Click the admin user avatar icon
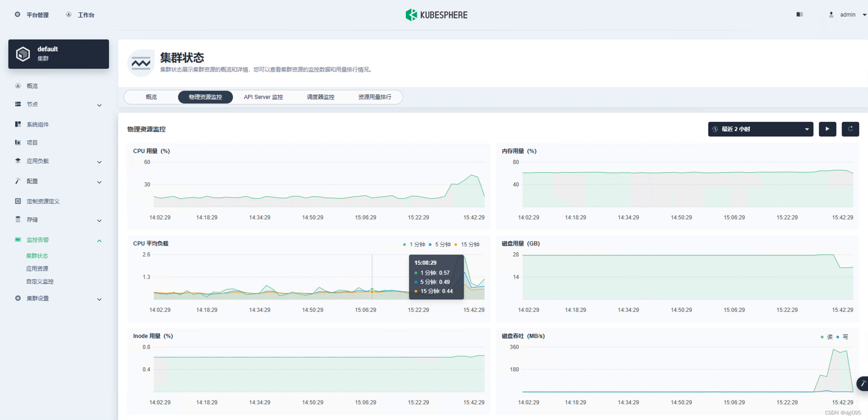Image resolution: width=868 pixels, height=420 pixels. [x=831, y=15]
